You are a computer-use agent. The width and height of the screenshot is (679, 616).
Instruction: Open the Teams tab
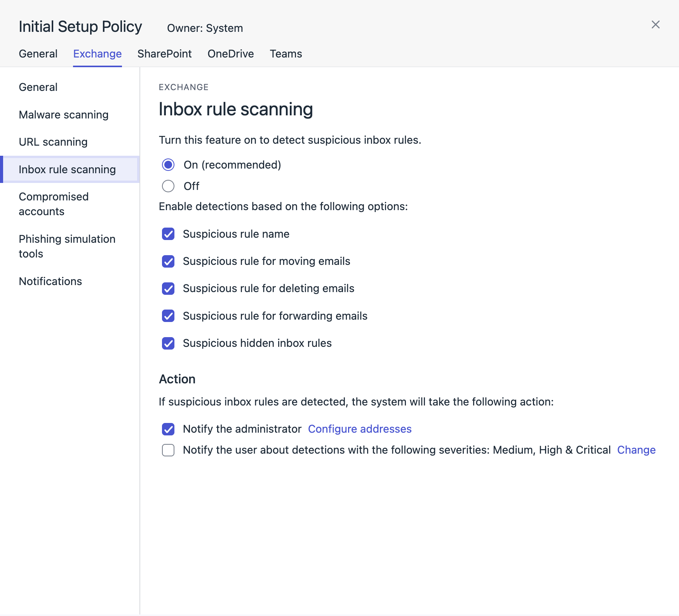click(x=286, y=54)
